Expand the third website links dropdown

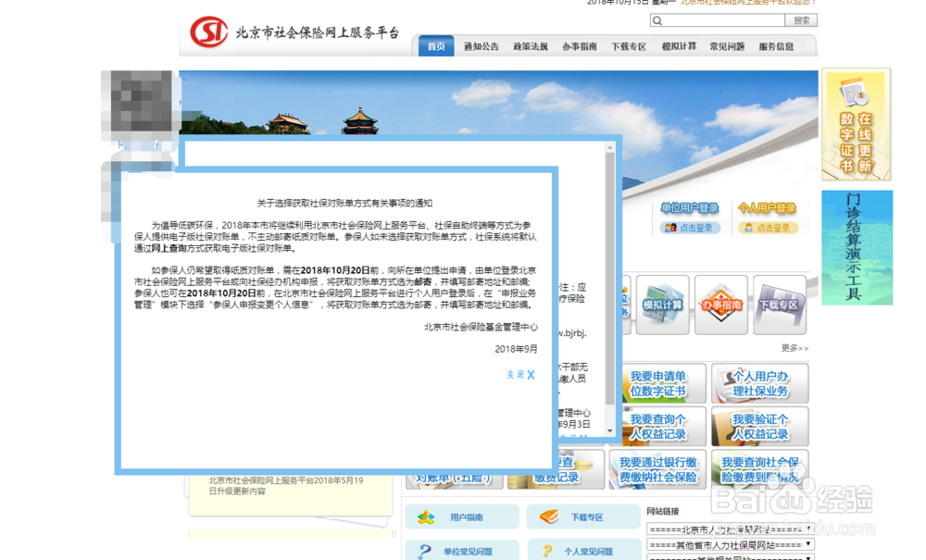(731, 557)
